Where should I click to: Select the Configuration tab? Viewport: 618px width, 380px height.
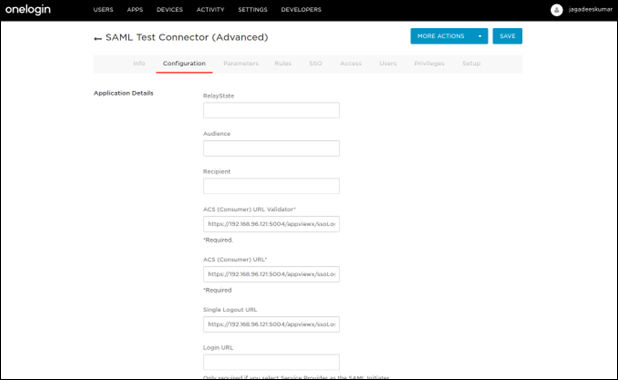coord(184,63)
